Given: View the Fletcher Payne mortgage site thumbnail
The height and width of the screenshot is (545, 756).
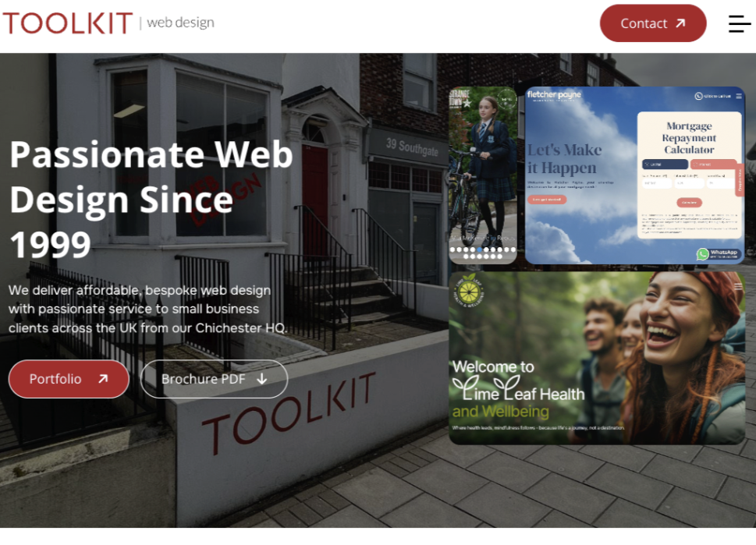Looking at the screenshot, I should click(x=634, y=175).
